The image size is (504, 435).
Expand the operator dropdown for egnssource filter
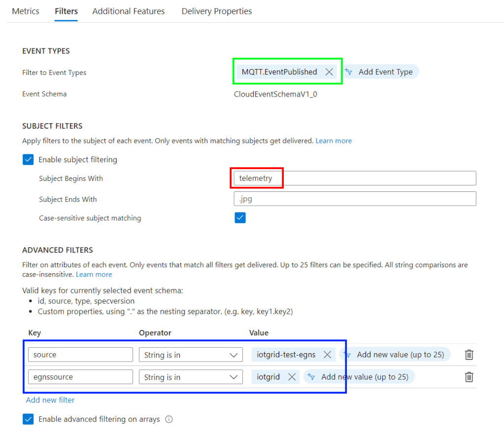coord(191,377)
